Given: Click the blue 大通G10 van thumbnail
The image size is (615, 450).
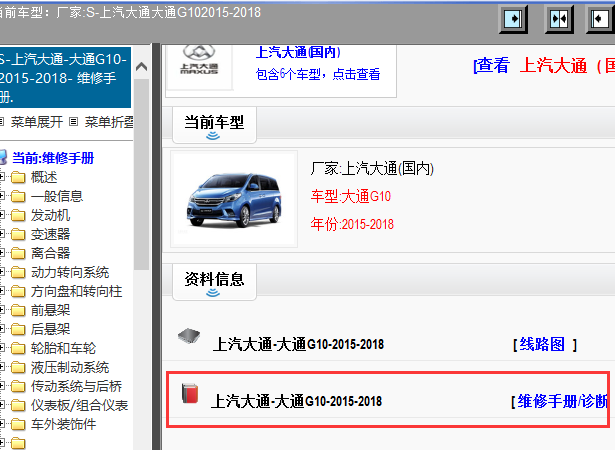Looking at the screenshot, I should (x=234, y=199).
